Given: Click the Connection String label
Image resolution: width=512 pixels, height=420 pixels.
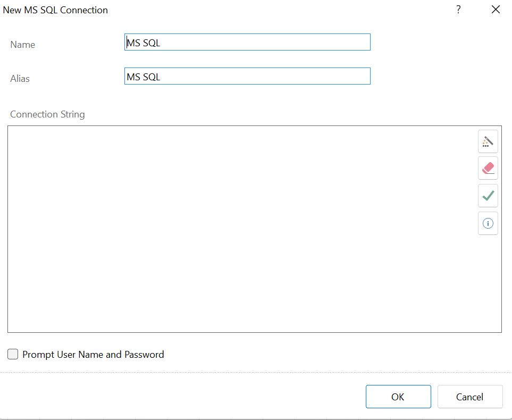Looking at the screenshot, I should click(47, 114).
